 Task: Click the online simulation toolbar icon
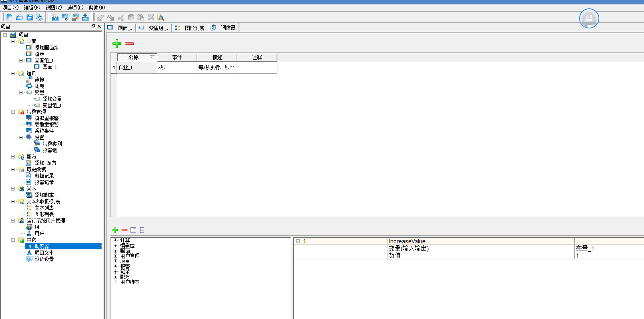coord(75,17)
